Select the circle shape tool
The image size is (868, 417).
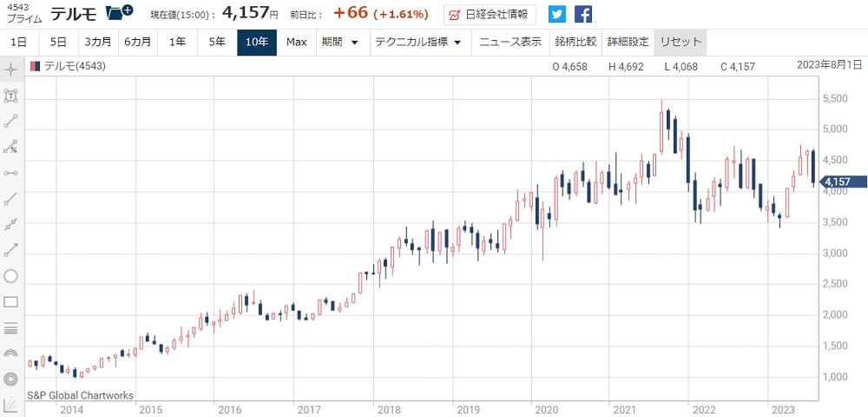pyautogui.click(x=11, y=275)
